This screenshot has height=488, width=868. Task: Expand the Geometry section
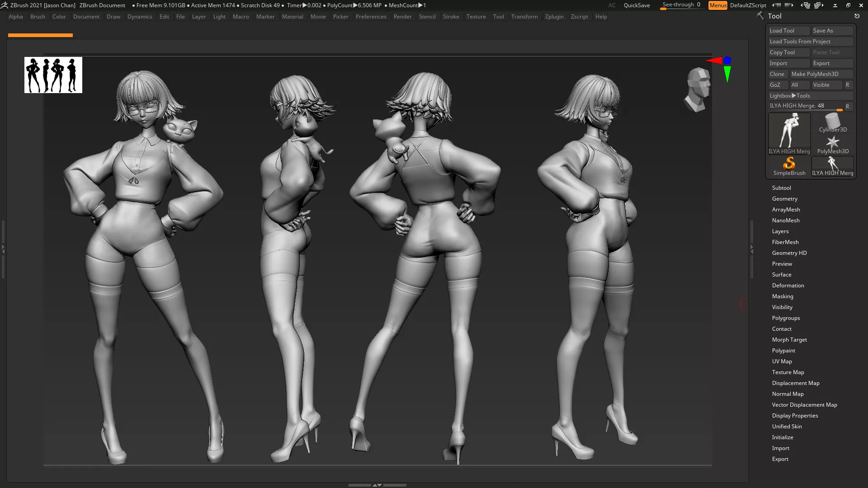pos(784,199)
